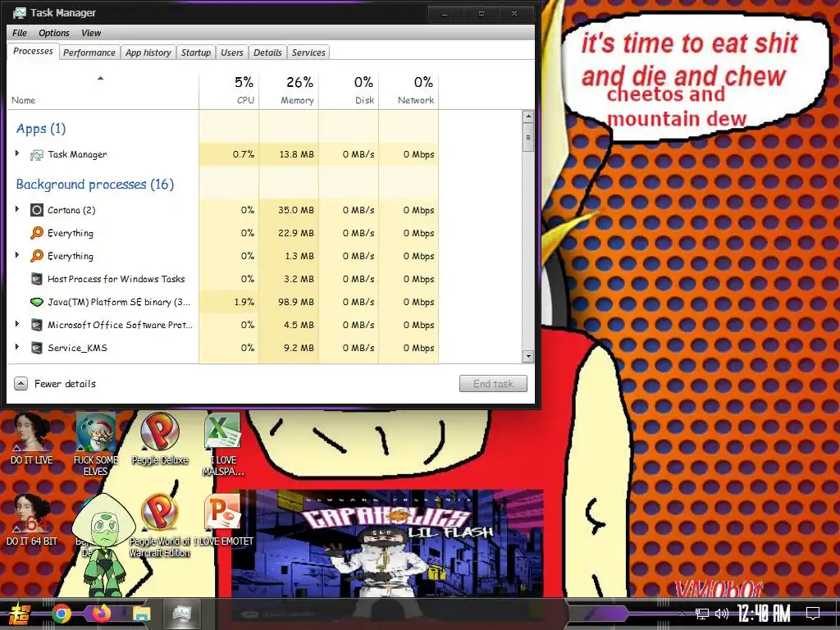Click the process list scrollbar up arrow
The height and width of the screenshot is (630, 840).
528,116
